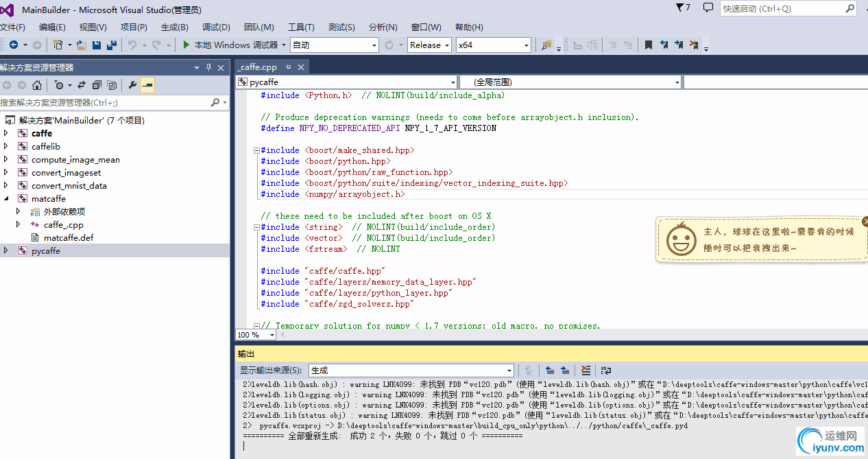Image resolution: width=868 pixels, height=459 pixels.
Task: Toggle a bookmark on the current line
Action: click(648, 45)
